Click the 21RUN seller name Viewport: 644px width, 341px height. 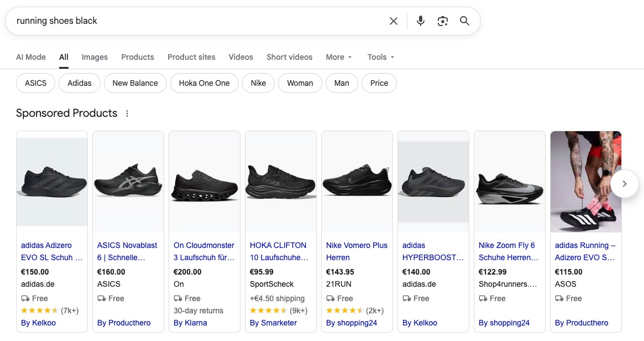coord(339,284)
